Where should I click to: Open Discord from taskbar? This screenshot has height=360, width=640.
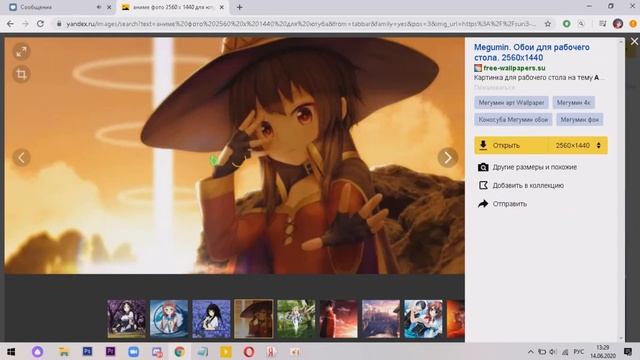[157, 351]
